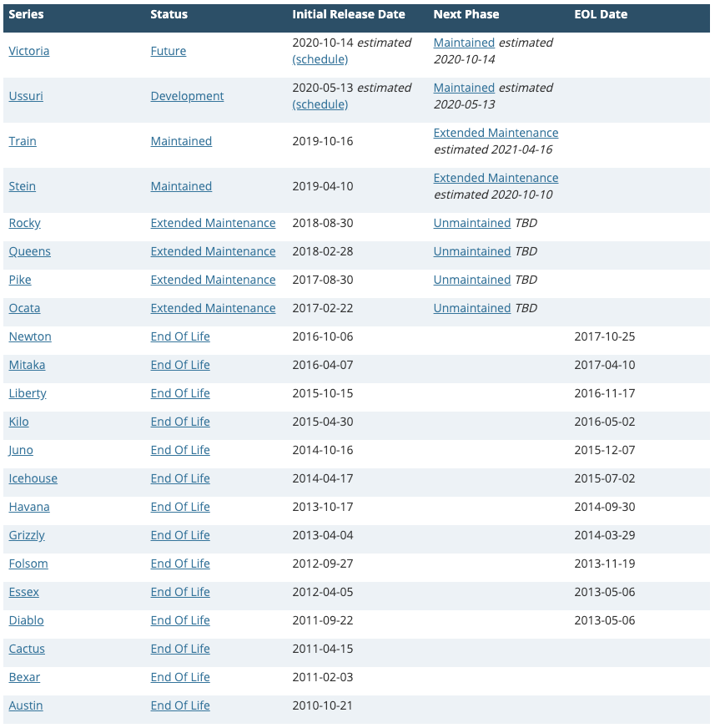Open the Train series link

pos(23,141)
